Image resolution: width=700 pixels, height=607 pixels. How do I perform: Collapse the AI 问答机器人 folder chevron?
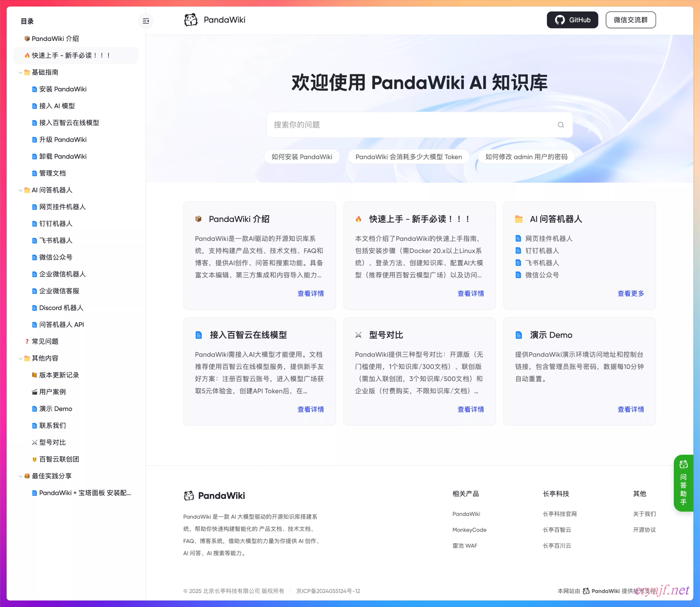point(20,190)
